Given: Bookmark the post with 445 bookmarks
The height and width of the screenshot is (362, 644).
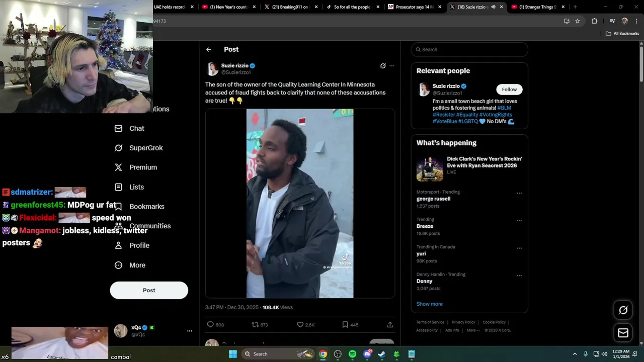Looking at the screenshot, I should (345, 325).
